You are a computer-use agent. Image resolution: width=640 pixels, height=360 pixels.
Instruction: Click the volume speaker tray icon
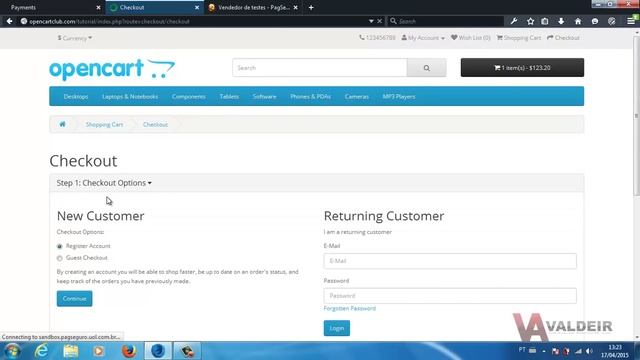589,351
